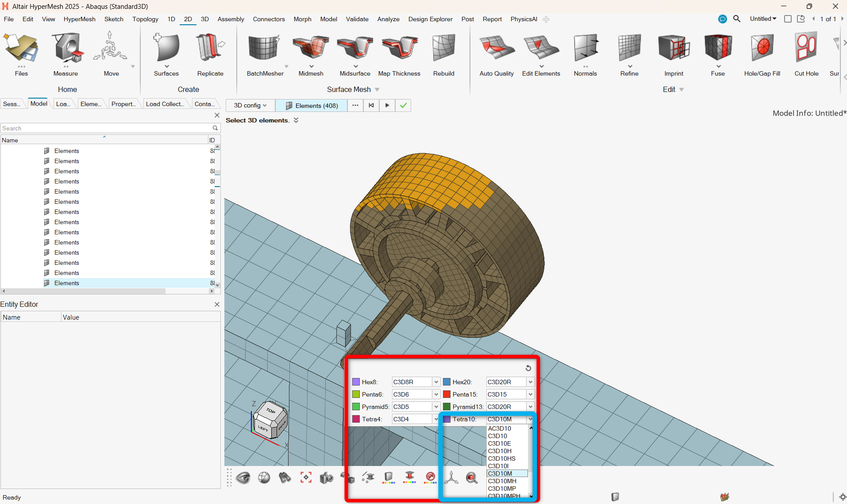Switch to the Propert.. browser tab
This screenshot has height=504, width=847.
[x=123, y=104]
